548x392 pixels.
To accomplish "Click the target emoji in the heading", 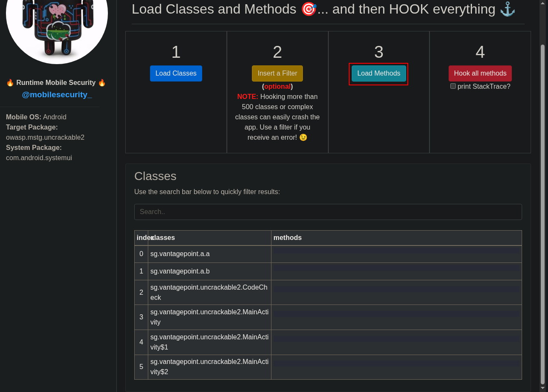I will [308, 9].
